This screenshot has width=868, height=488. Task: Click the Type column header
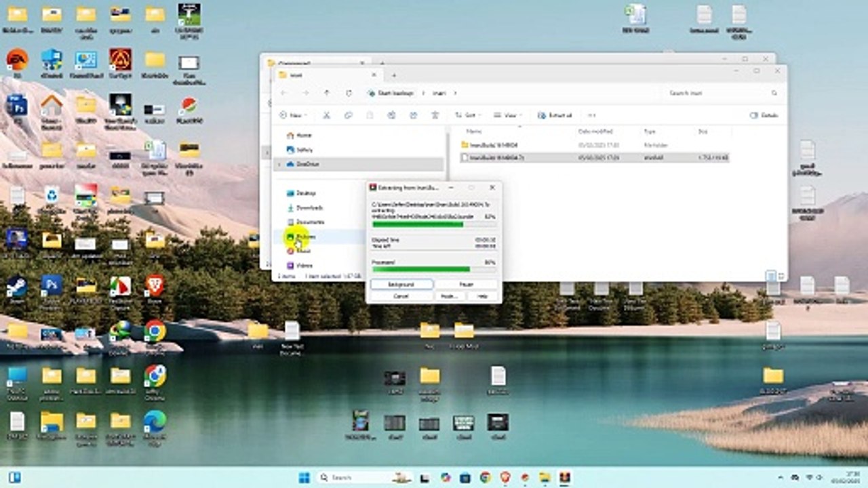point(650,131)
